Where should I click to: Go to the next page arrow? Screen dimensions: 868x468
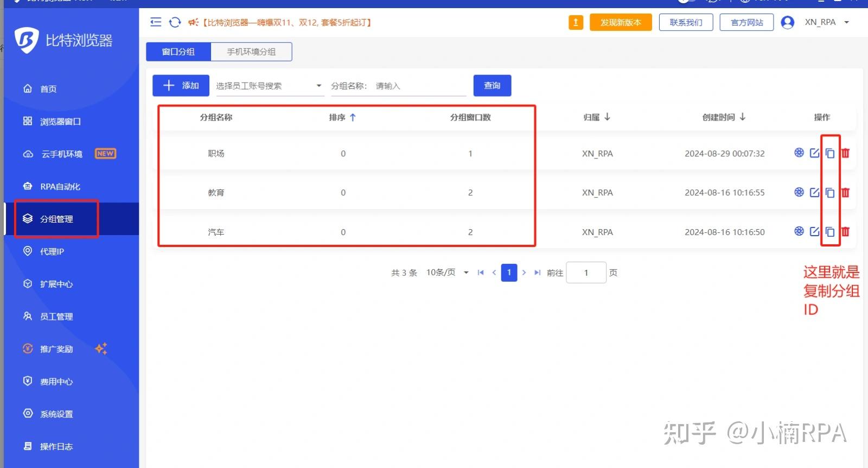(524, 273)
